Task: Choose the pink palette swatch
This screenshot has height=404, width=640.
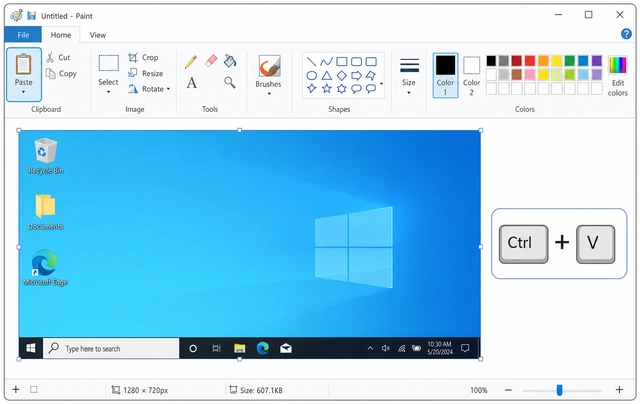Action: point(530,75)
